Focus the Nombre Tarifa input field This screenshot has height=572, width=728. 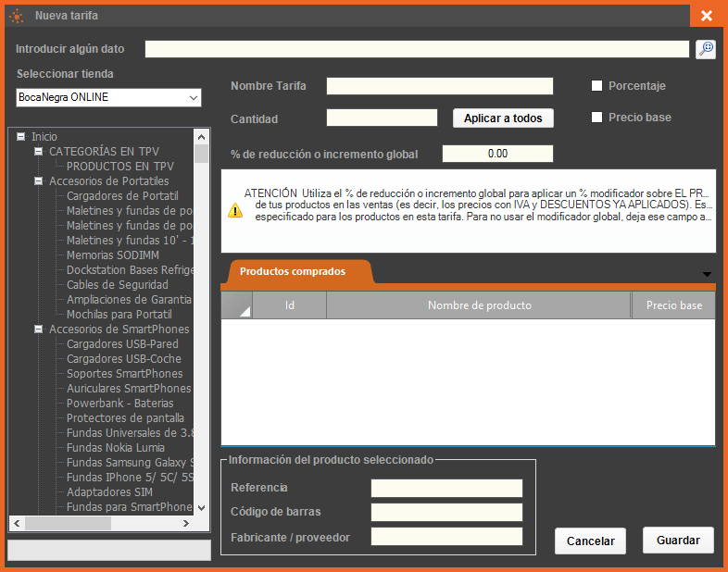439,86
